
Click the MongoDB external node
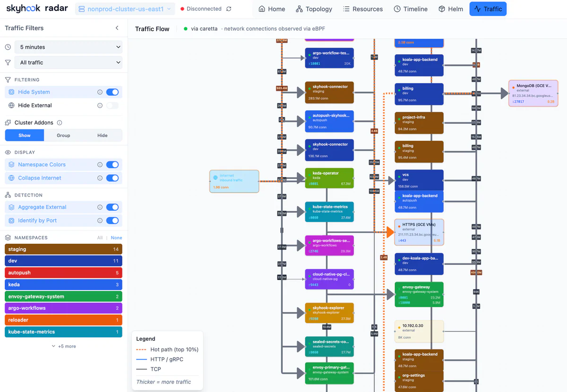533,93
